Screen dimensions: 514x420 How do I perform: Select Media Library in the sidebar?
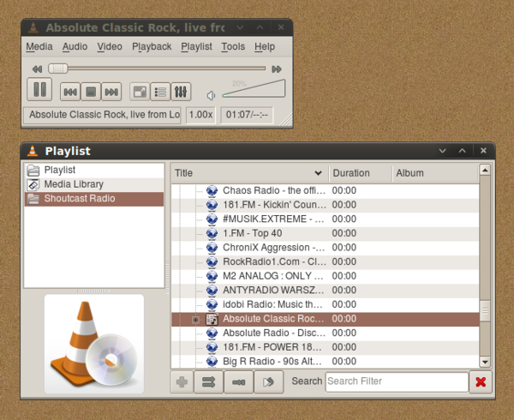pyautogui.click(x=94, y=184)
